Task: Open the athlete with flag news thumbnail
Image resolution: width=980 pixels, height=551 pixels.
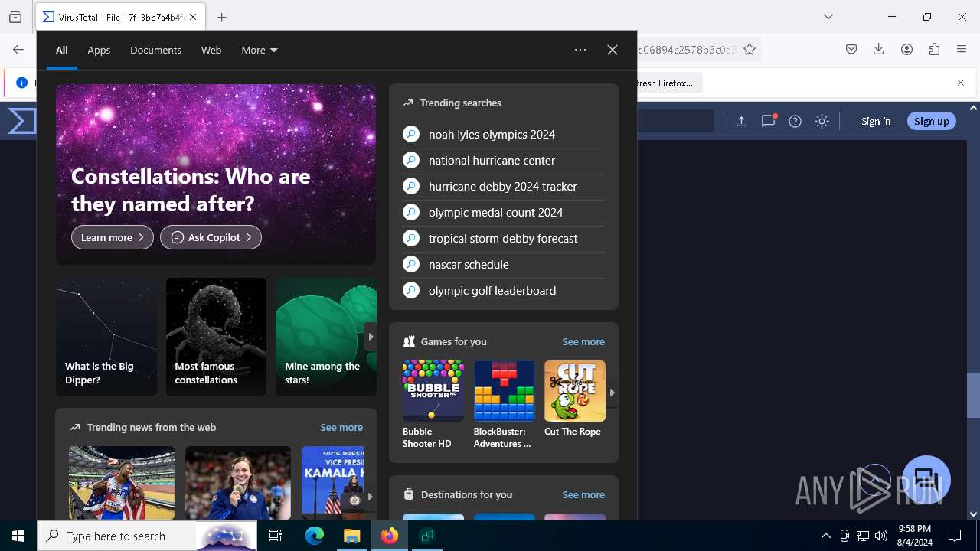Action: tap(122, 483)
